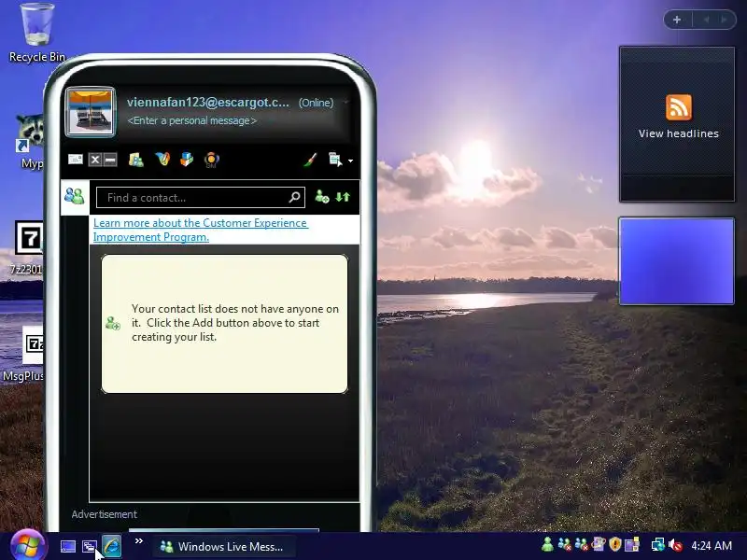Image resolution: width=747 pixels, height=560 pixels.
Task: Click muted volume tray icon
Action: pos(675,545)
